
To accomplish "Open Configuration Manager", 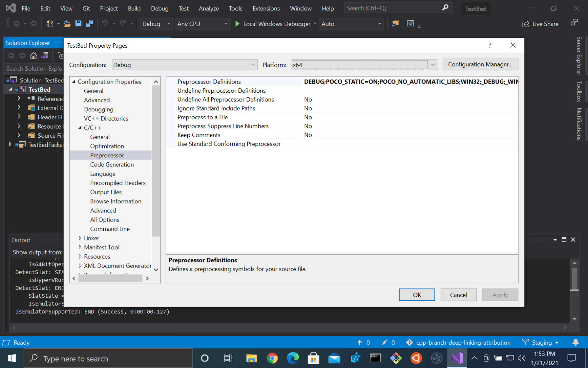I will click(480, 64).
